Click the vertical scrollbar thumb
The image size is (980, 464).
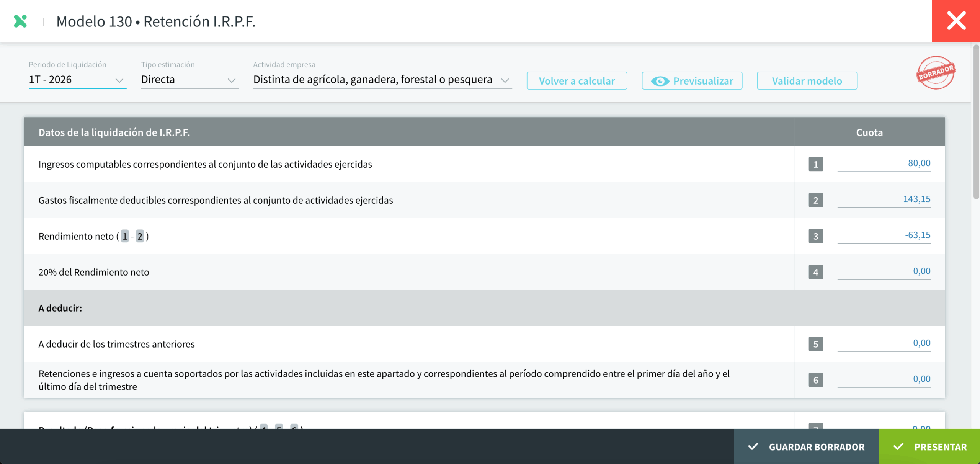click(x=976, y=123)
